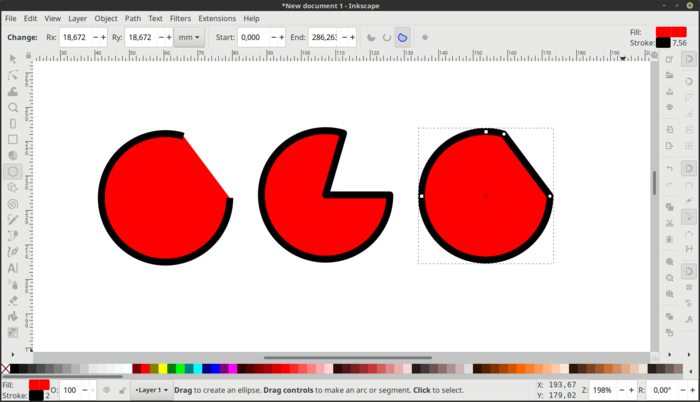Switch arc to closed slice shape
Image resolution: width=700 pixels, height=402 pixels.
click(371, 38)
